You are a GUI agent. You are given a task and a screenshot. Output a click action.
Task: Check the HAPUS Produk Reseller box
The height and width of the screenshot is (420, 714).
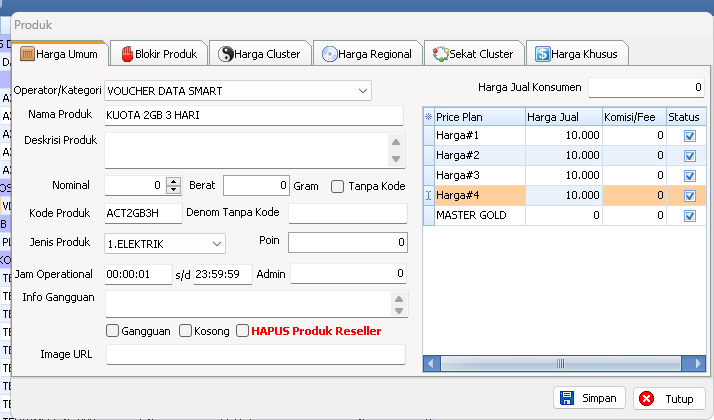(243, 331)
